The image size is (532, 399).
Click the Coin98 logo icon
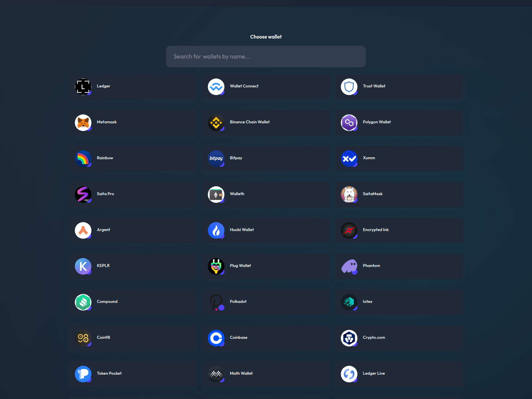[83, 338]
